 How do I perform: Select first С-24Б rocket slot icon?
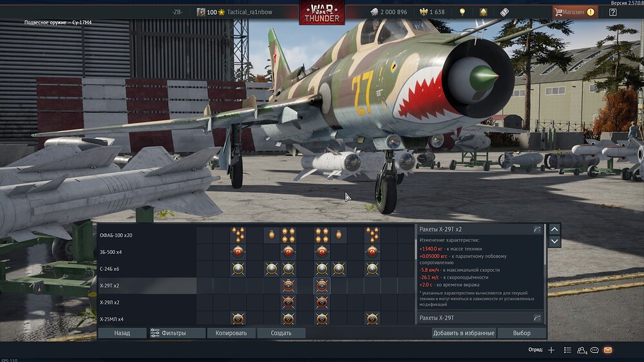(x=238, y=269)
